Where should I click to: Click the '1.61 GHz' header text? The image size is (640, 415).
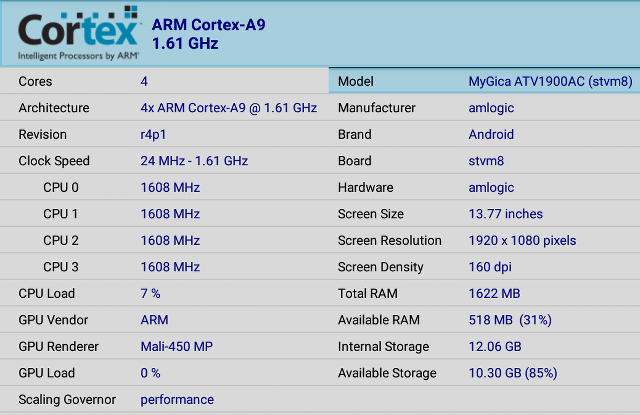coord(185,44)
